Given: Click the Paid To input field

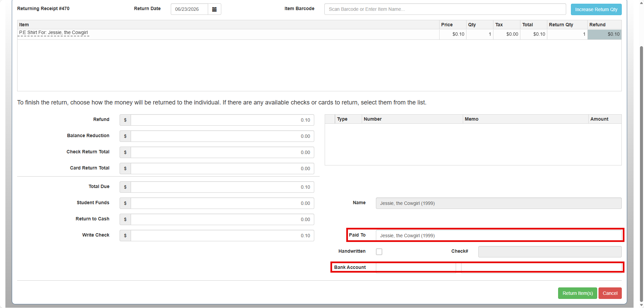Looking at the screenshot, I should (x=498, y=236).
